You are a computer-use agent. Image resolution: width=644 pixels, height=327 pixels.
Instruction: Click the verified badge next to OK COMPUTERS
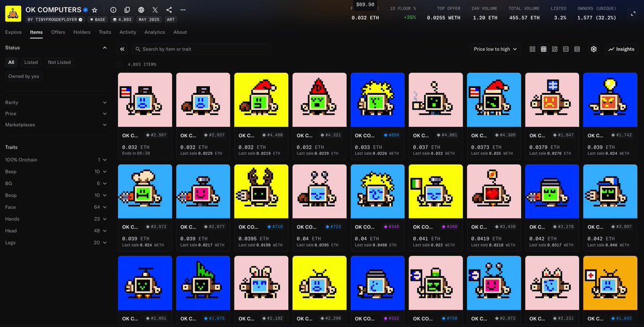tap(85, 10)
